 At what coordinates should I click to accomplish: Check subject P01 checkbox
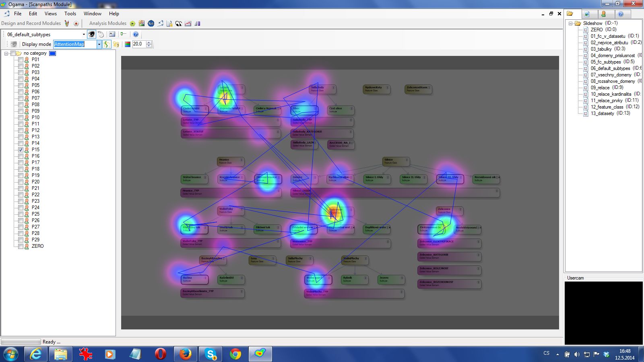tap(21, 60)
